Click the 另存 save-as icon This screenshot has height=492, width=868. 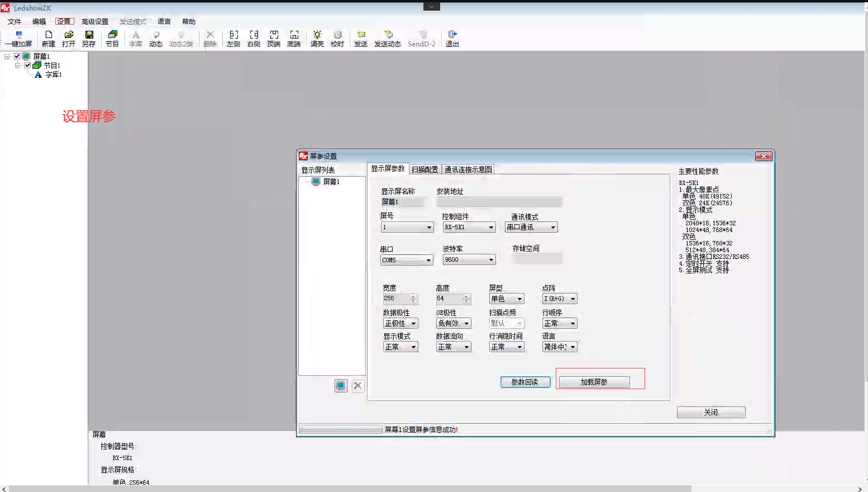89,39
